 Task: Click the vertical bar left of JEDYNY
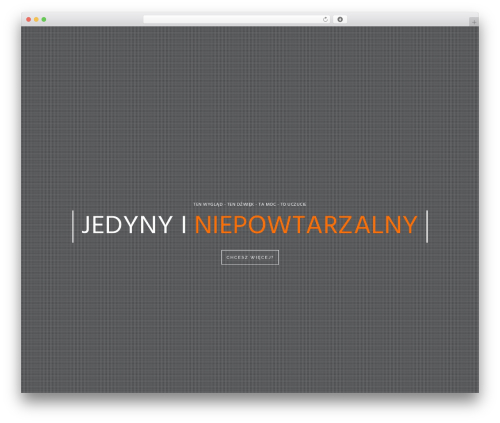[73, 226]
